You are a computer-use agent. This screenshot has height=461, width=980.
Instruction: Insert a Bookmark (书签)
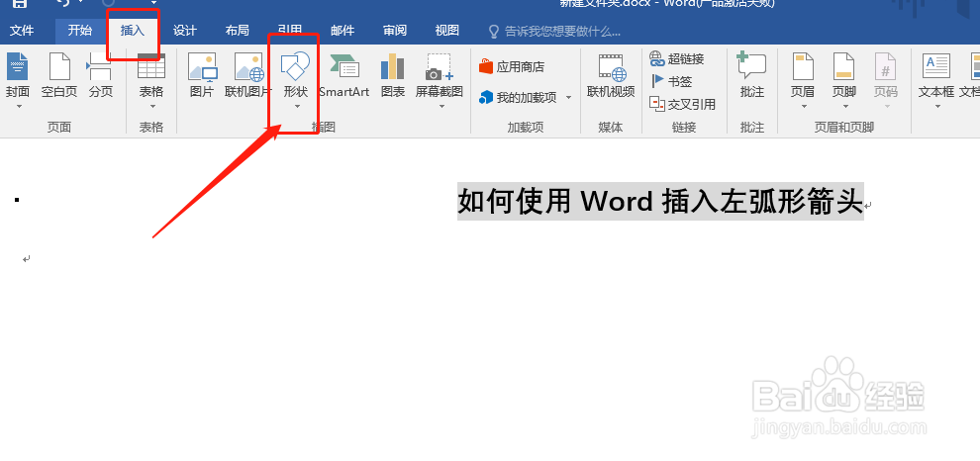(x=671, y=81)
